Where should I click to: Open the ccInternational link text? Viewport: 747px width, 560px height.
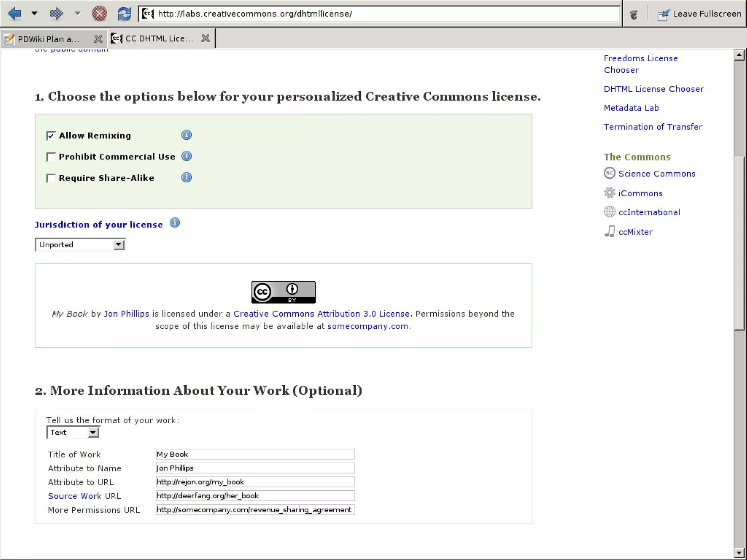pos(649,212)
